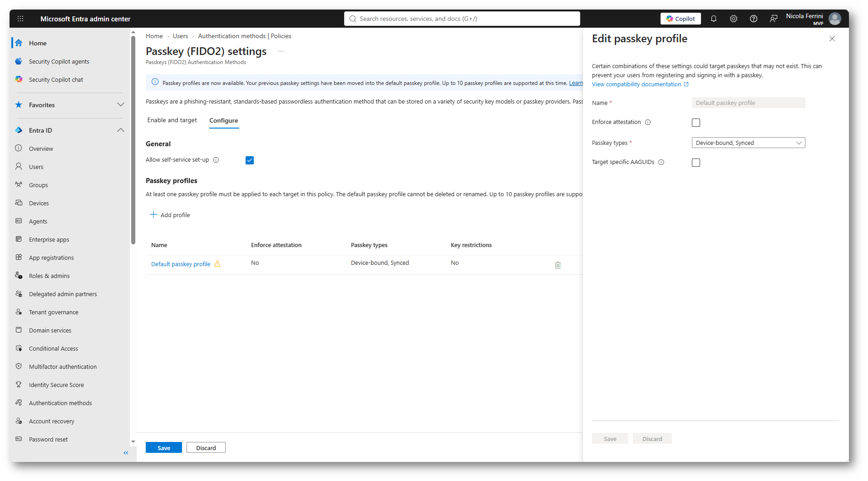Open the Default passkey profile link
Image resolution: width=868 pixels, height=481 pixels.
point(181,264)
